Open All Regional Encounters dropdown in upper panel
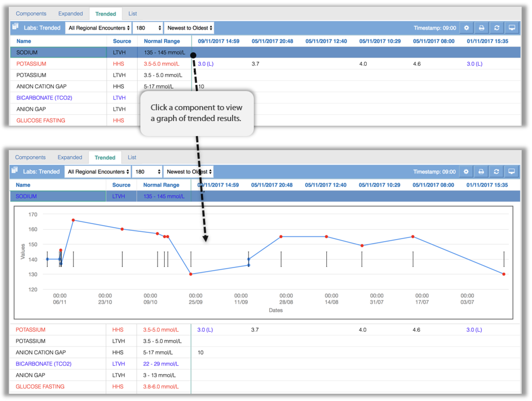 pyautogui.click(x=99, y=28)
